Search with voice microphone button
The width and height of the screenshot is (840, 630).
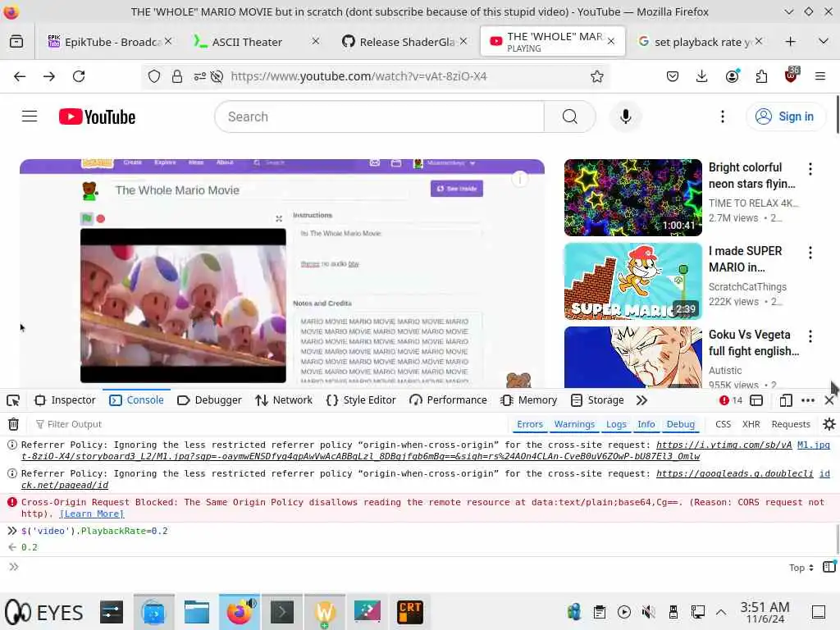[x=625, y=116]
